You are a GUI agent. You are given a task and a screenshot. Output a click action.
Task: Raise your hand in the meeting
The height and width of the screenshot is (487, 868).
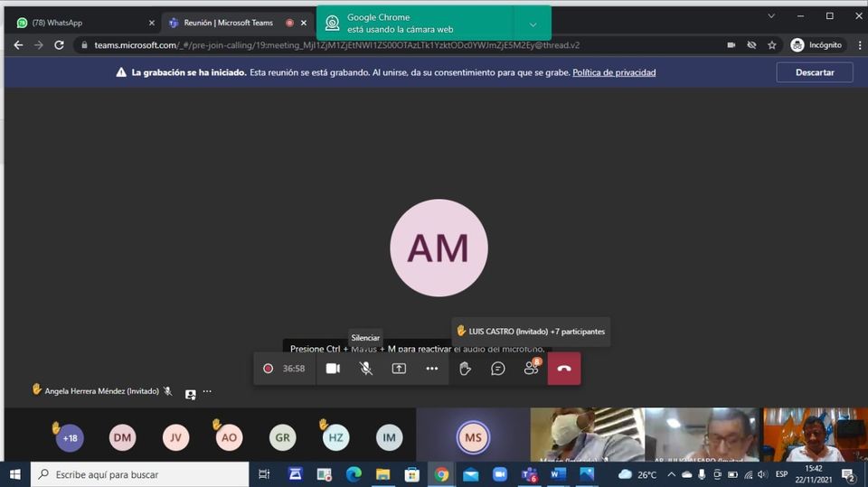[465, 369]
